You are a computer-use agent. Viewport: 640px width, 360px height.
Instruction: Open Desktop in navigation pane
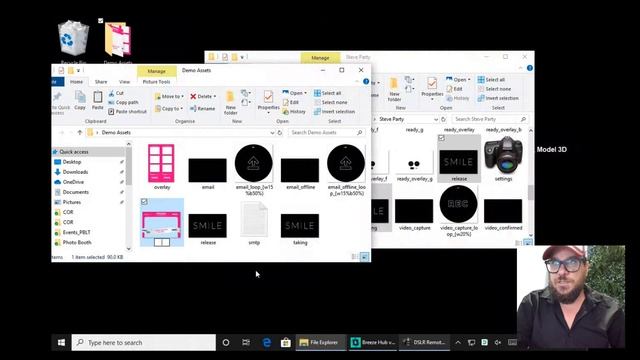[x=72, y=162]
